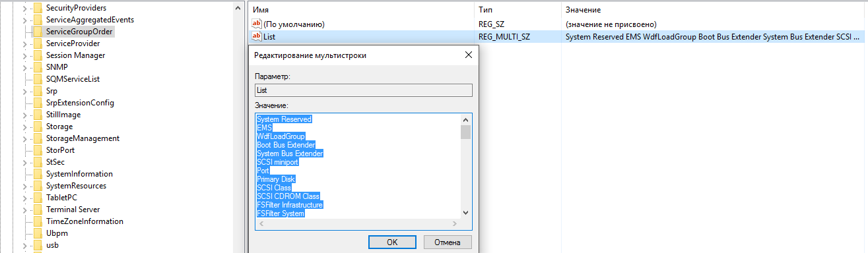Select the ServiceGroupOrder folder icon
Image resolution: width=868 pixels, height=253 pixels.
[38, 32]
